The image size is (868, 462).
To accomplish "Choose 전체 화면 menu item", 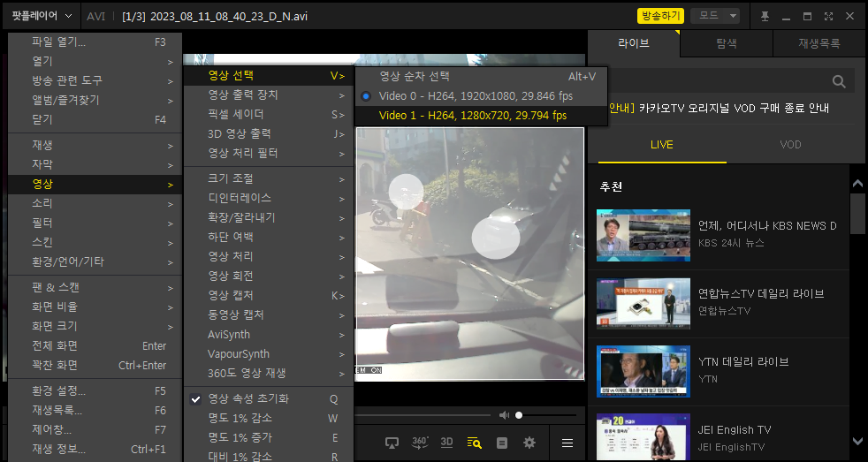I will (x=95, y=345).
